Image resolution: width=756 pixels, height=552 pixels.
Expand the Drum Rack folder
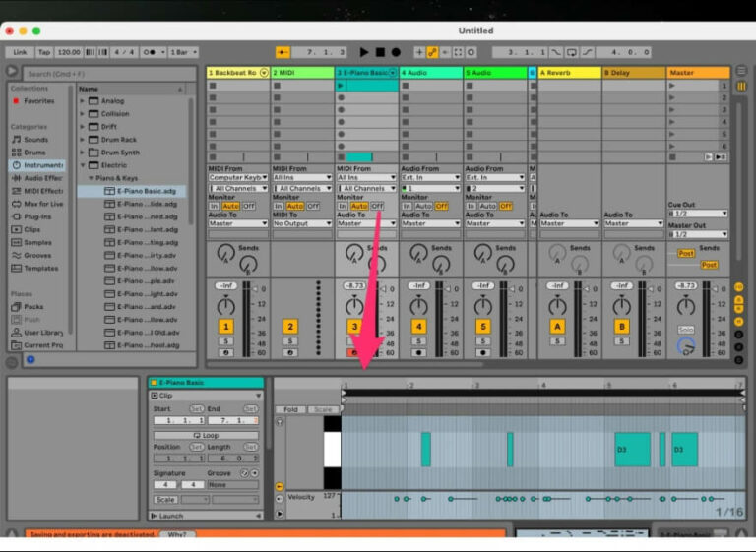[x=82, y=140]
